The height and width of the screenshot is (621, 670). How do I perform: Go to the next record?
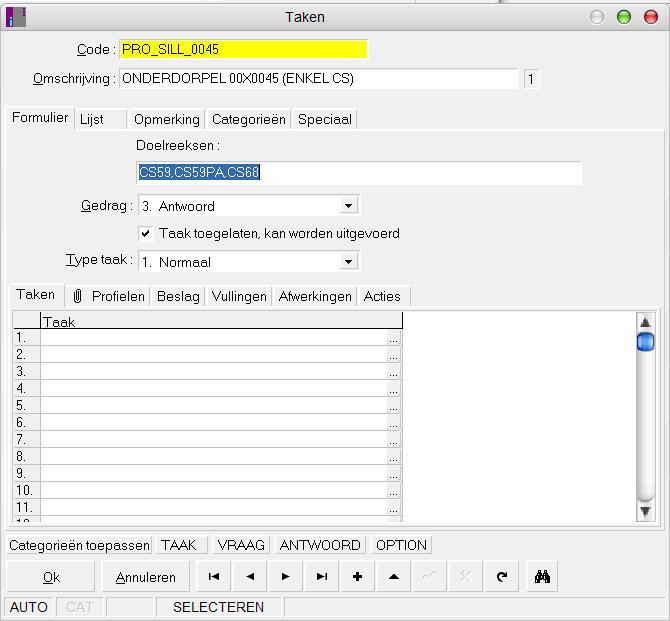(285, 577)
